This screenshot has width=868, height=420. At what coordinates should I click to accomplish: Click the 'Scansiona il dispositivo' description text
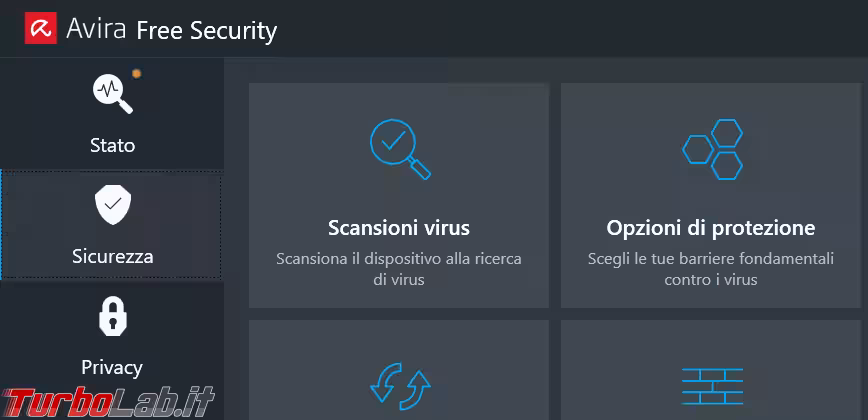coord(399,269)
